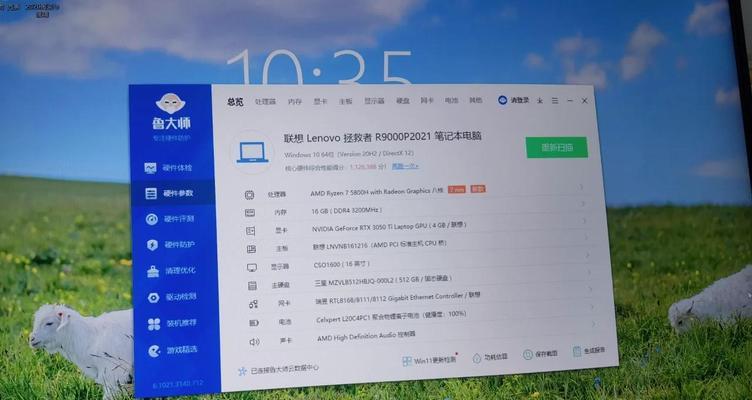Screen dimensions: 752x400
Task: Expand the NVIDIA GeForce RTX 3050 Ti row arrow
Action: 585,221
